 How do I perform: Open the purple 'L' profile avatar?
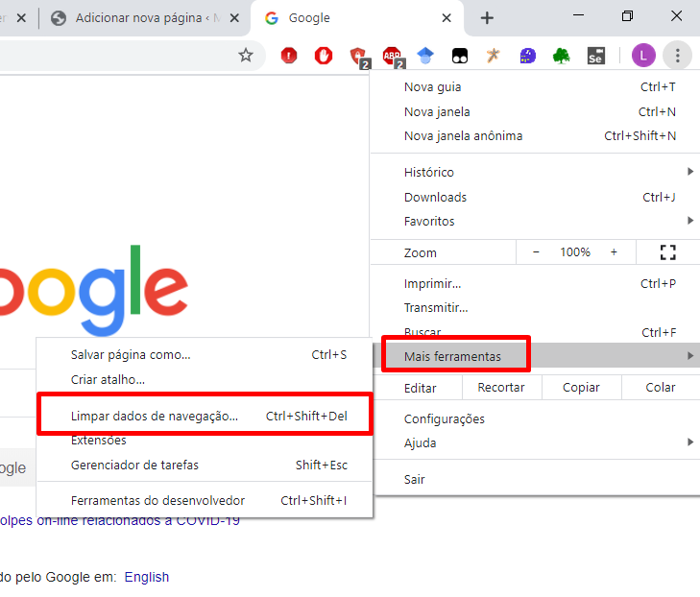643,56
